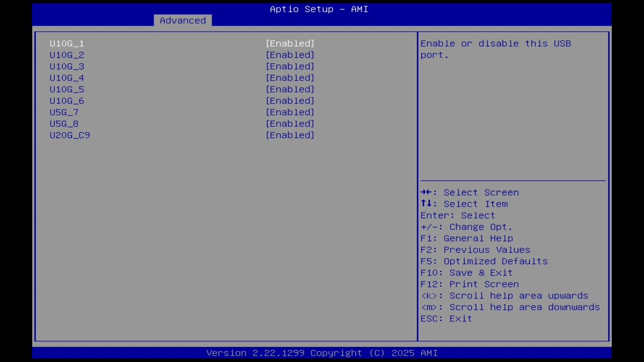Toggle the U5G_7 port state
644x362 pixels.
[290, 112]
